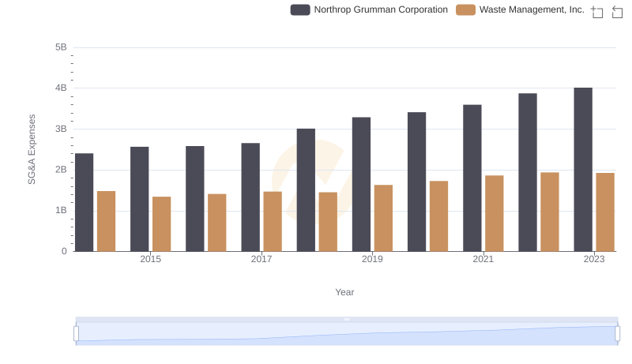Screen dimensions: 632x364
Task: Select Waste Management bar for 2022
Action: coord(550,212)
